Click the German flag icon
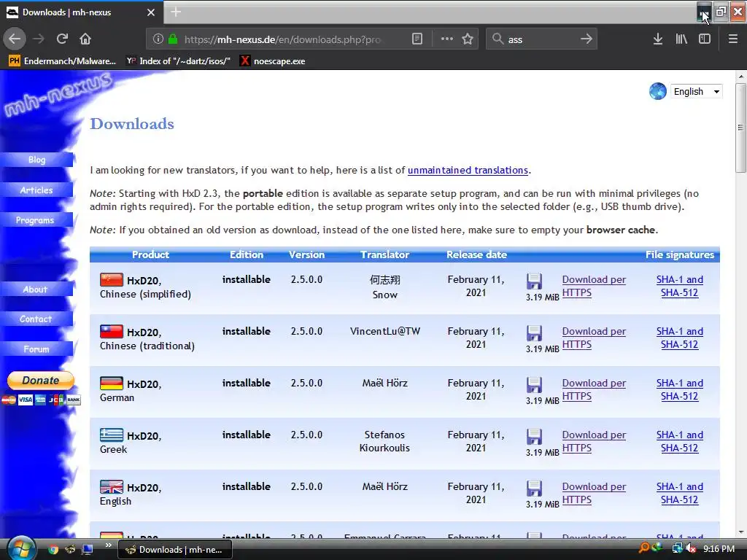The height and width of the screenshot is (560, 747). pos(112,383)
